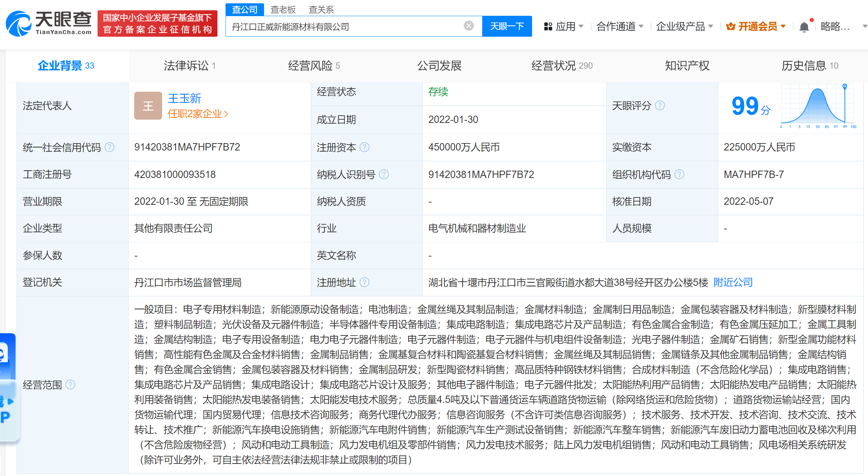Click help icon beside 天眼评分

[660, 105]
